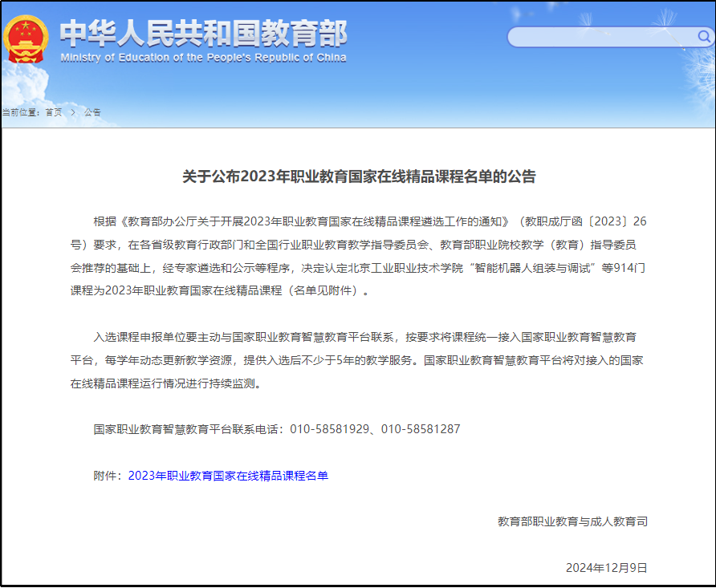Go to 首页 in breadcrumb
Image resolution: width=716 pixels, height=588 pixels.
pyautogui.click(x=54, y=112)
